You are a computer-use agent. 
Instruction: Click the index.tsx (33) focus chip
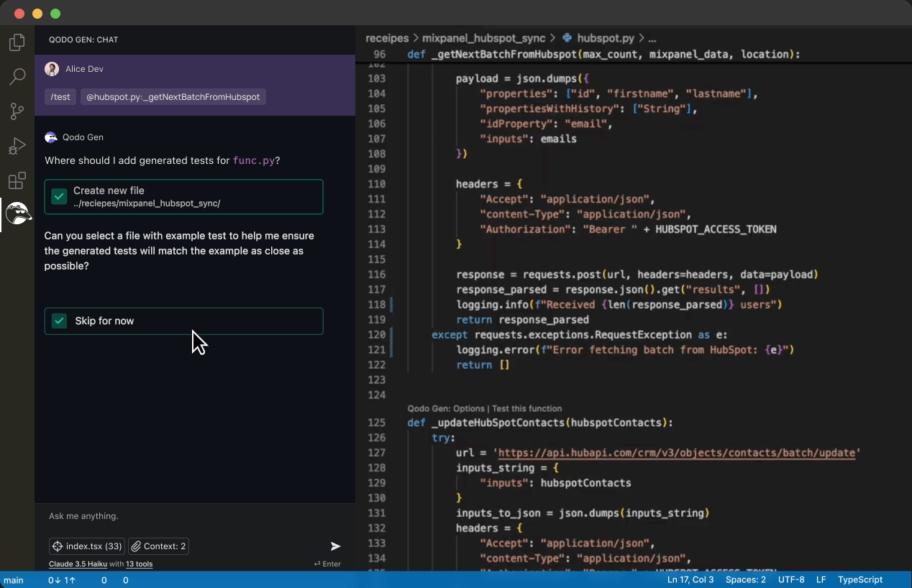(87, 546)
